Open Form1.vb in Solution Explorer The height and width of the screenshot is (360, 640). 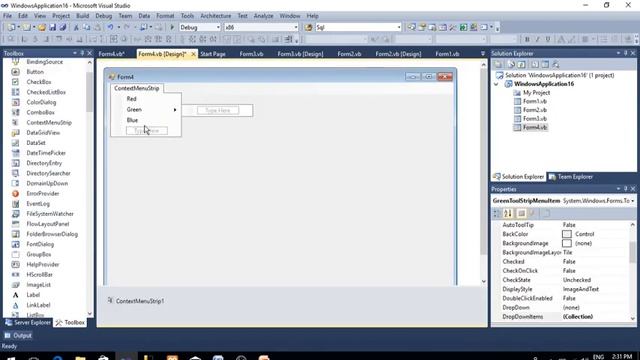[x=535, y=101]
